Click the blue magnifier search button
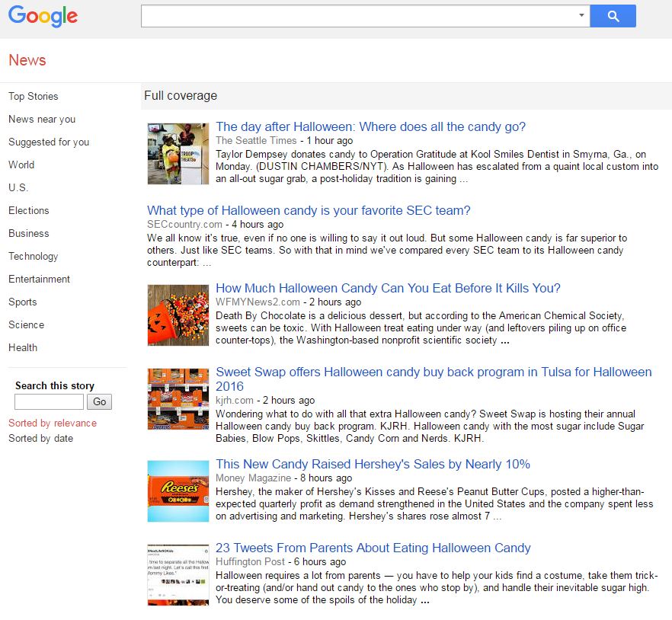 (613, 16)
